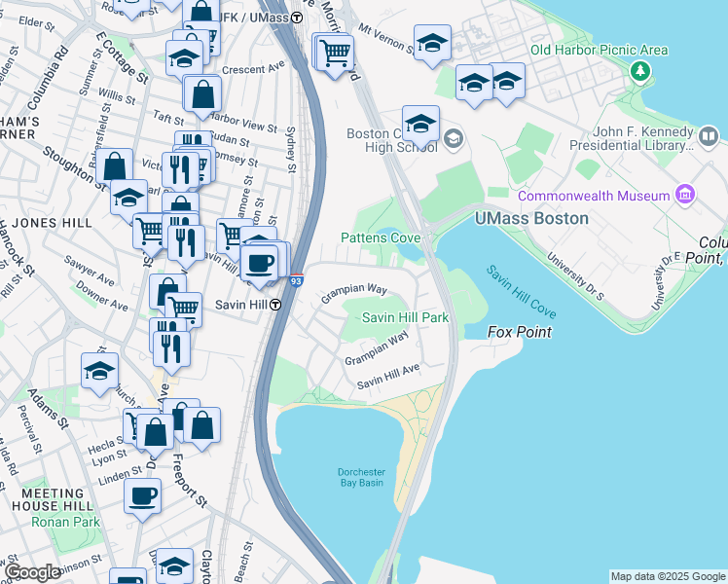728x584 pixels.
Task: Open the shopping bag marker near Harbor View St
Action: (202, 94)
